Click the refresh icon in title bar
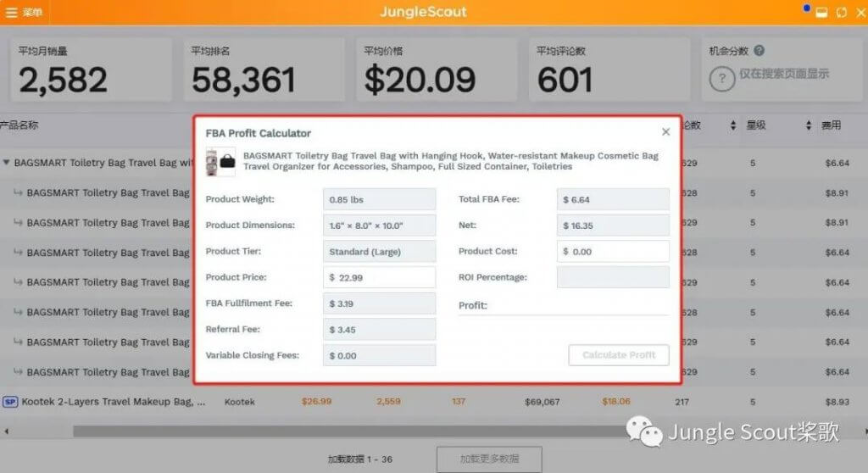Screen dimensions: 868x473 842,12
